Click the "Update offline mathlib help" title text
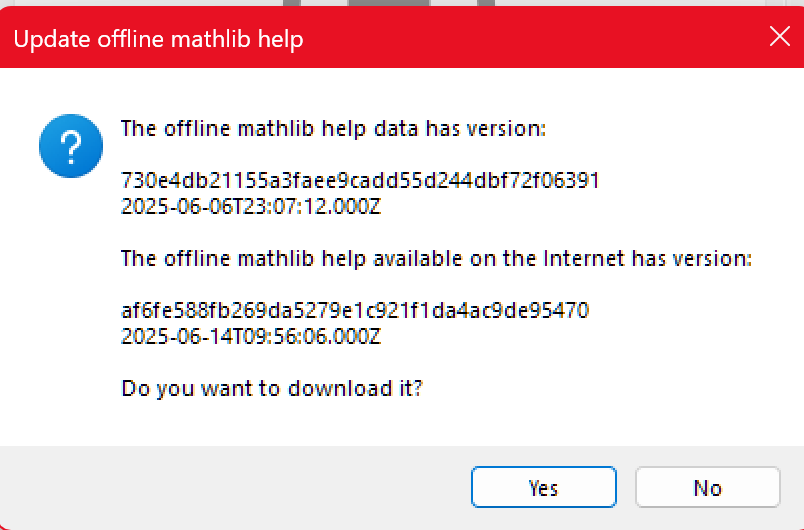The image size is (804, 530). click(158, 39)
